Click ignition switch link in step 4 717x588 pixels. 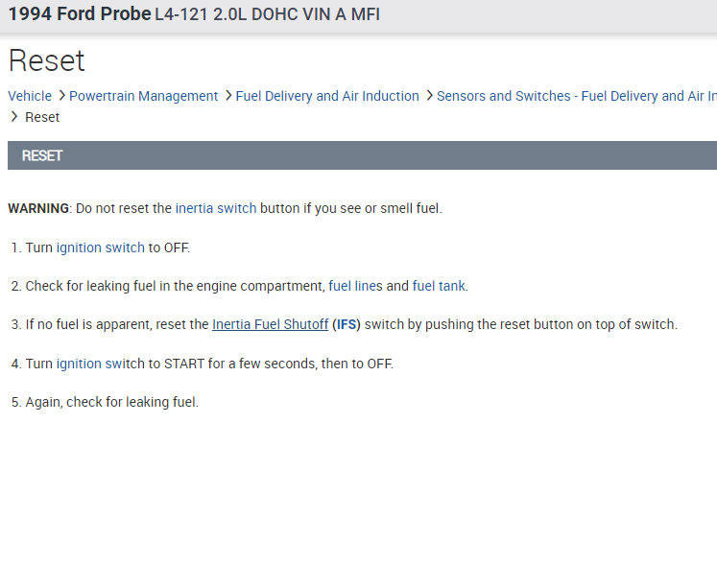pyautogui.click(x=100, y=364)
